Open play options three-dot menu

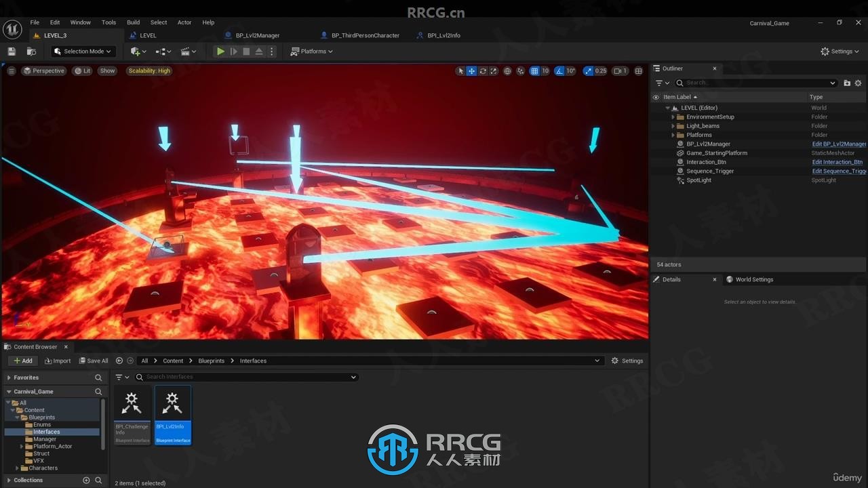[x=272, y=52]
